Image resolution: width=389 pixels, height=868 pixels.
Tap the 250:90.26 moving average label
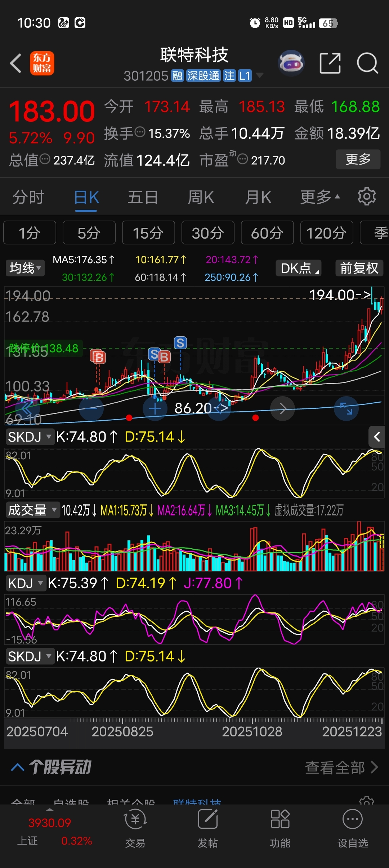pos(232,277)
